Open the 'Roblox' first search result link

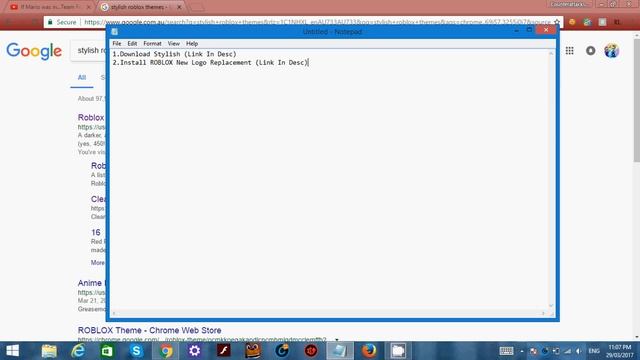point(91,118)
